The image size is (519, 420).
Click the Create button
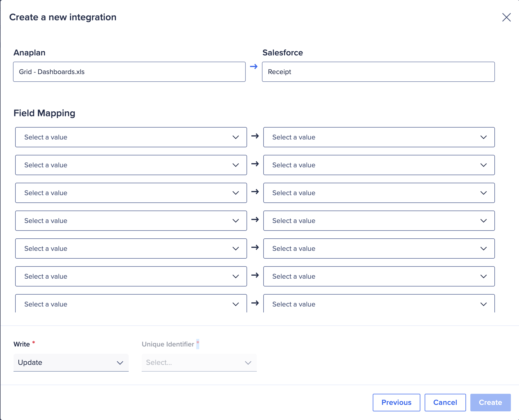pos(490,402)
